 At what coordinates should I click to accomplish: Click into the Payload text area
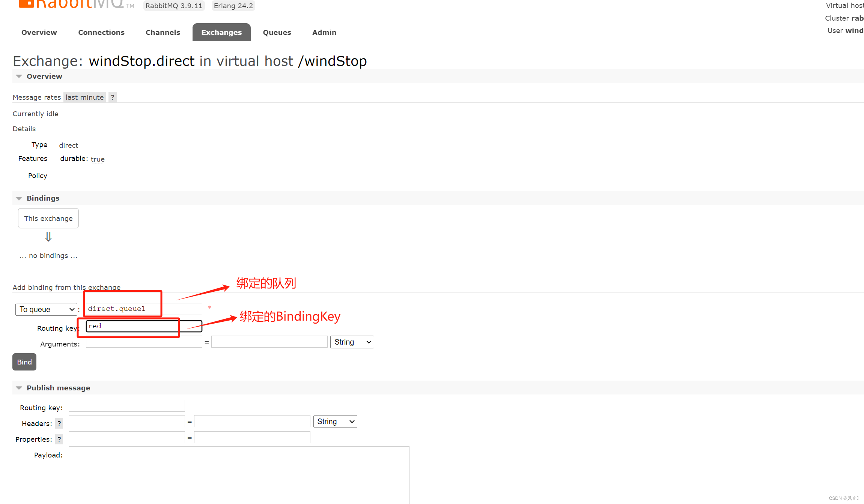(239, 474)
